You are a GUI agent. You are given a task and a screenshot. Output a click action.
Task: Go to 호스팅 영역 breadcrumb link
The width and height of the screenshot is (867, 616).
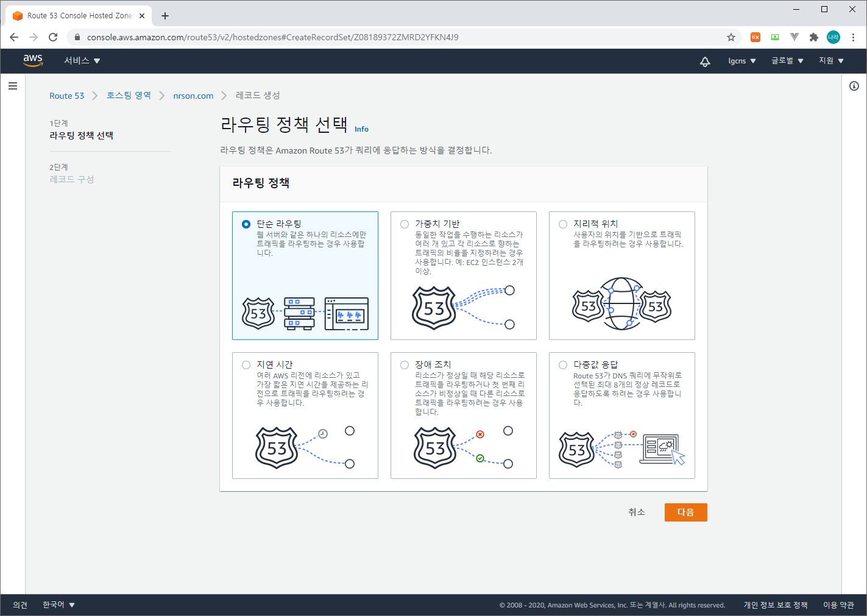click(x=129, y=96)
